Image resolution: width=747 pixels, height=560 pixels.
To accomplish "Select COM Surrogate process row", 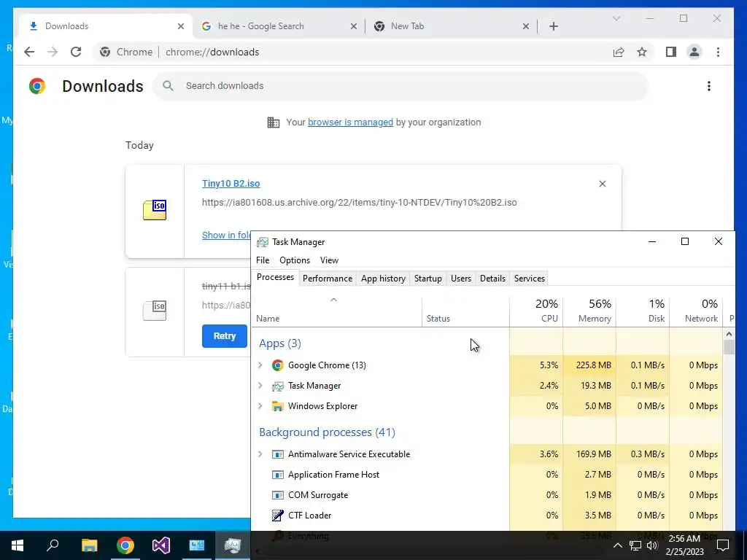I will [487, 495].
